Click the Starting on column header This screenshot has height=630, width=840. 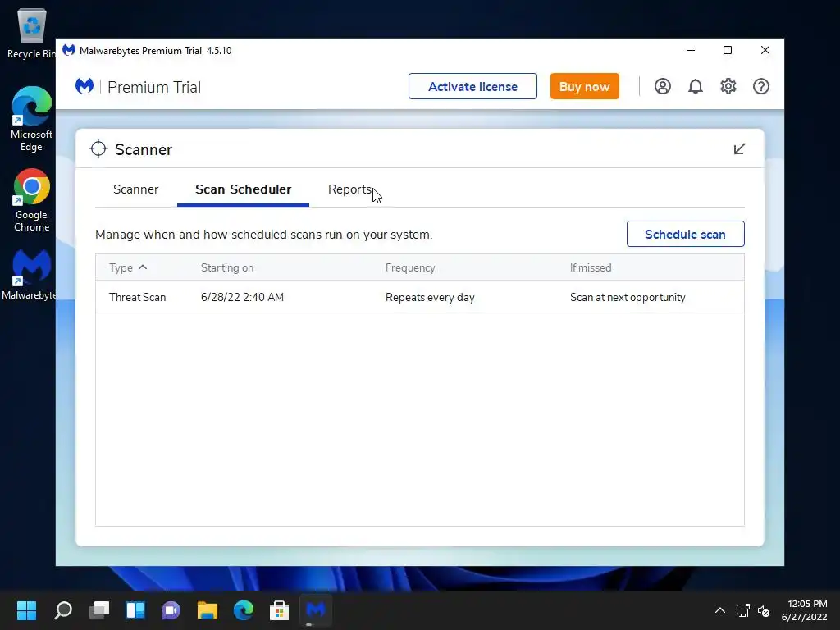(x=227, y=267)
